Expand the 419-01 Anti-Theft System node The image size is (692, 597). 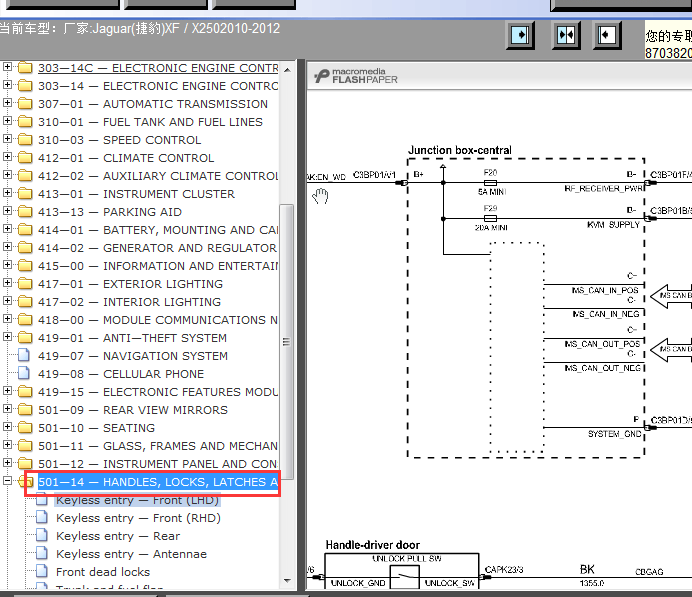7,337
